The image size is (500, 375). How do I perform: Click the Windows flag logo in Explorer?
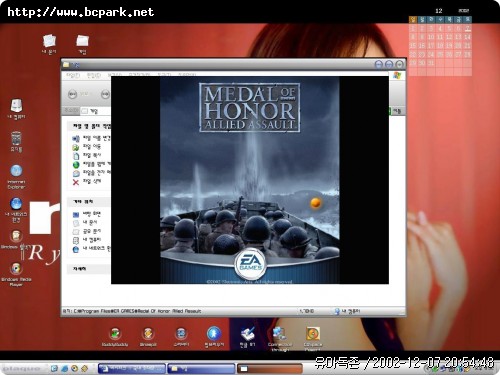397,75
